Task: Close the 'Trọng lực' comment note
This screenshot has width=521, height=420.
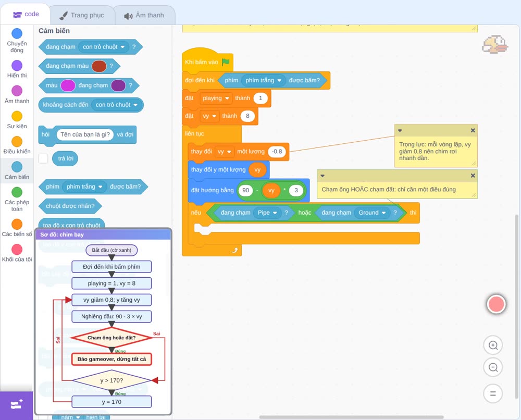Action: coord(473,131)
